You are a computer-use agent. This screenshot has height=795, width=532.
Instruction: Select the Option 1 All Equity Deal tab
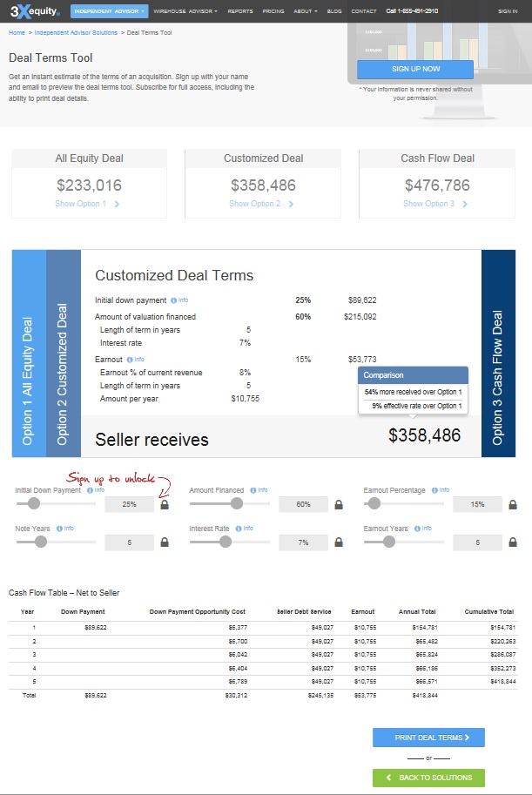pos(29,354)
